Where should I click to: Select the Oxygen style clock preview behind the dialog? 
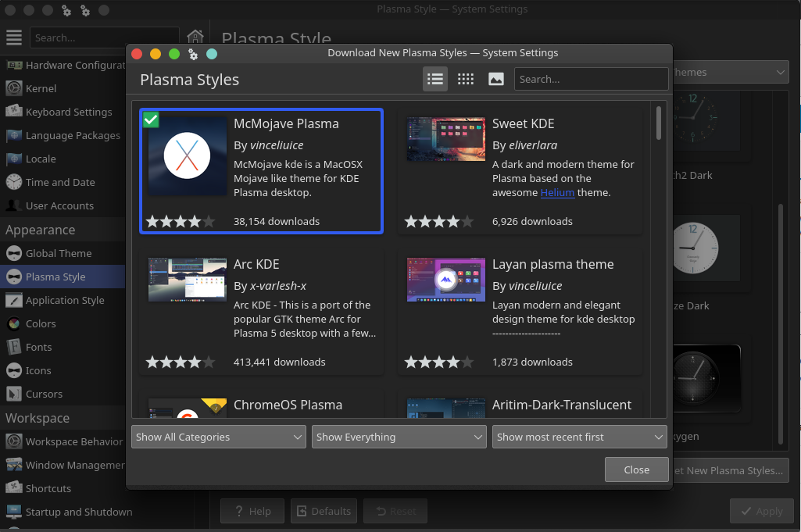coord(706,378)
